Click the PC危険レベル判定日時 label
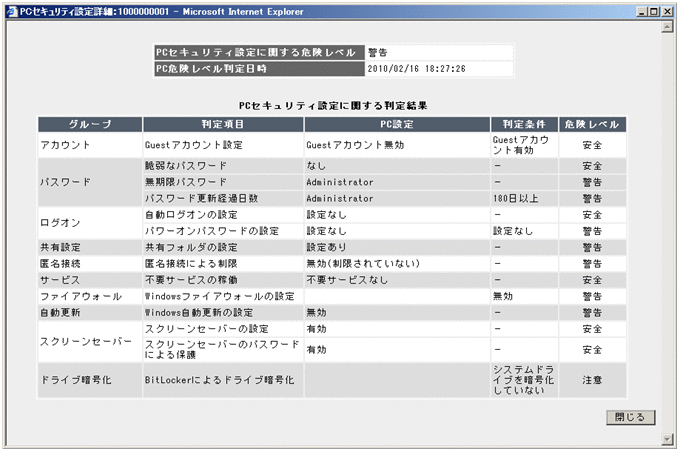This screenshot has width=680, height=452. coord(259,69)
